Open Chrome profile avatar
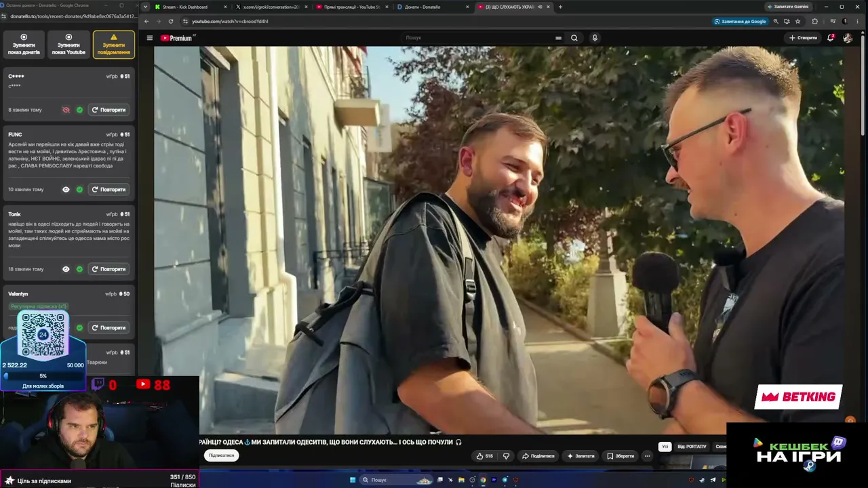Viewport: 868px width, 488px height. (845, 21)
